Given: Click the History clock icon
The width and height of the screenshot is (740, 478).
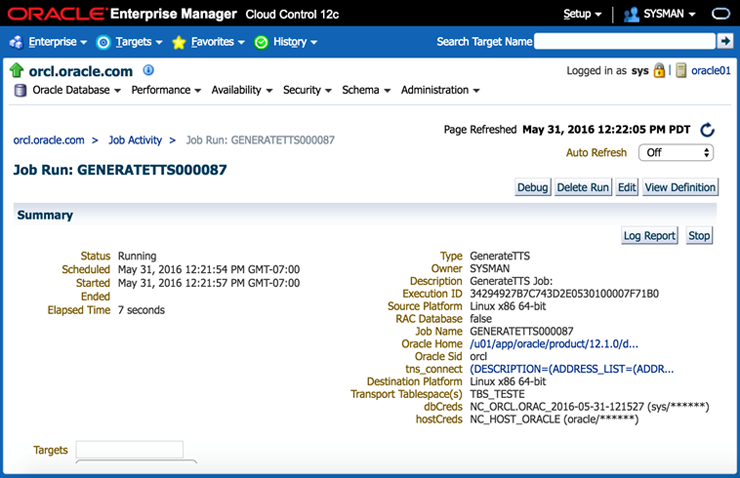Looking at the screenshot, I should point(261,42).
